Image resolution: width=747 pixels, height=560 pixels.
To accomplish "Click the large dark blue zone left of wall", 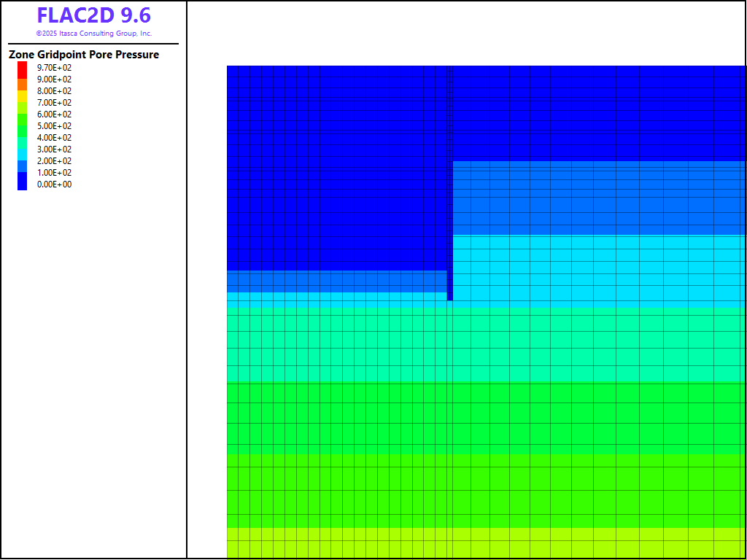I will click(x=336, y=168).
